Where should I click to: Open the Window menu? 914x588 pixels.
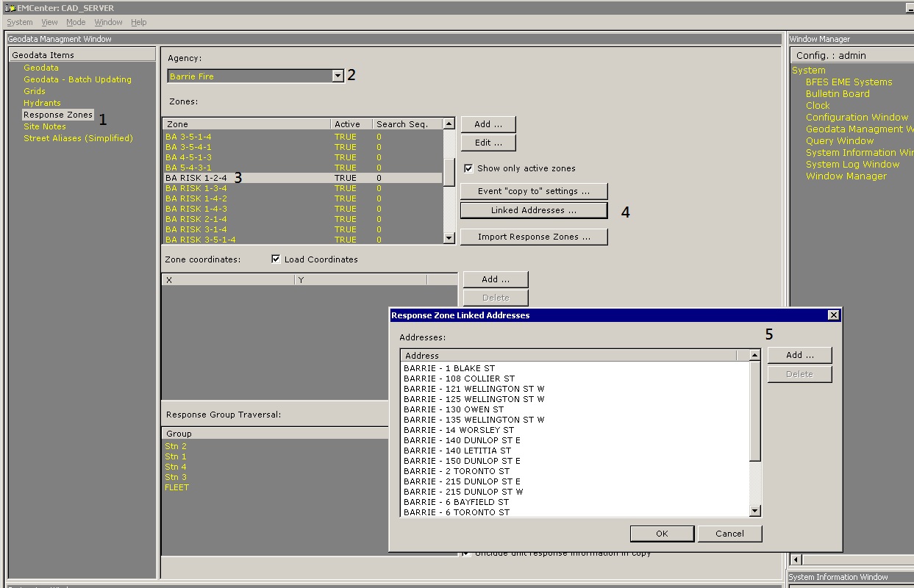108,22
